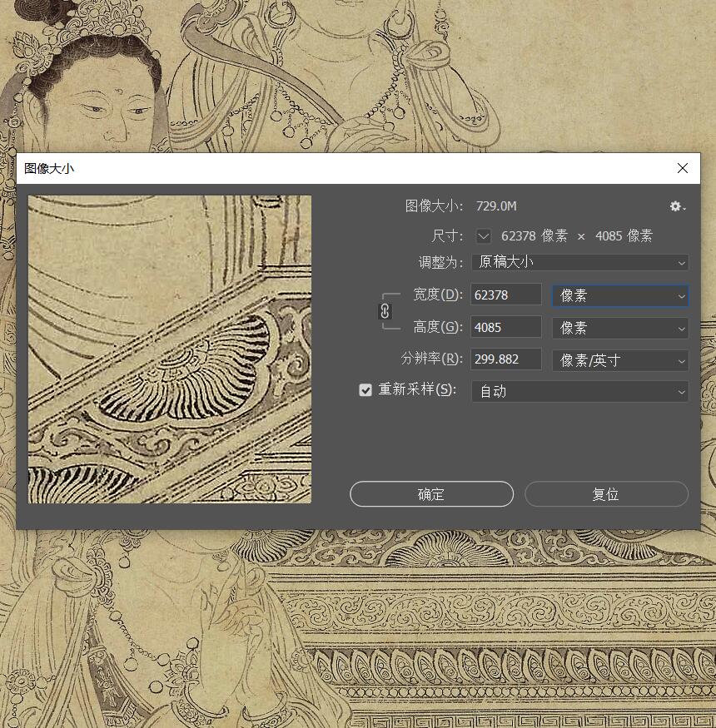This screenshot has height=728, width=716.
Task: Click the 宽度 width input field
Action: [x=506, y=295]
